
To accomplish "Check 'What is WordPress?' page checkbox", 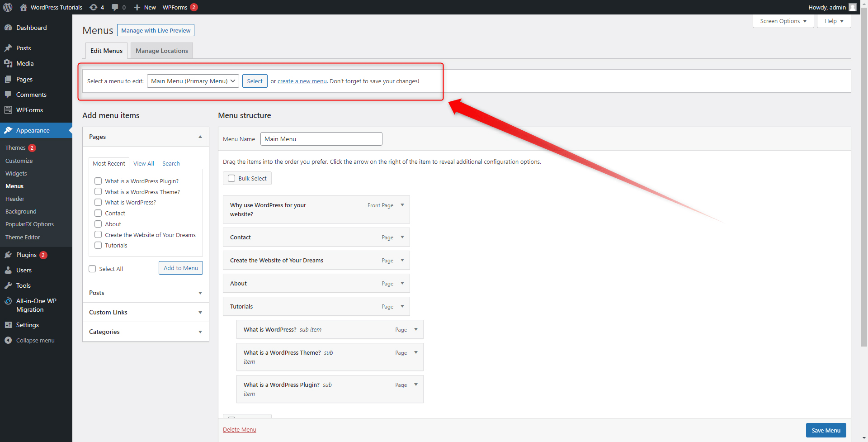I will tap(98, 202).
